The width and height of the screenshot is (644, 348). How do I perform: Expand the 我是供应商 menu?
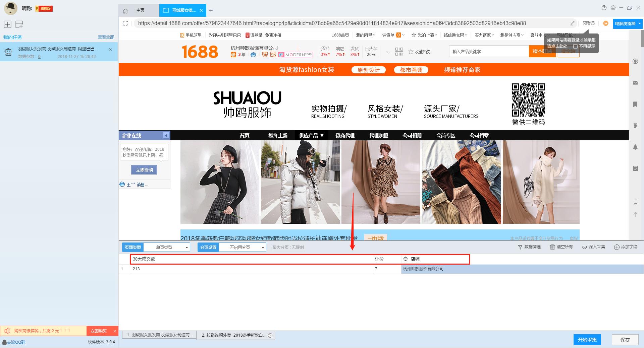[x=512, y=35]
